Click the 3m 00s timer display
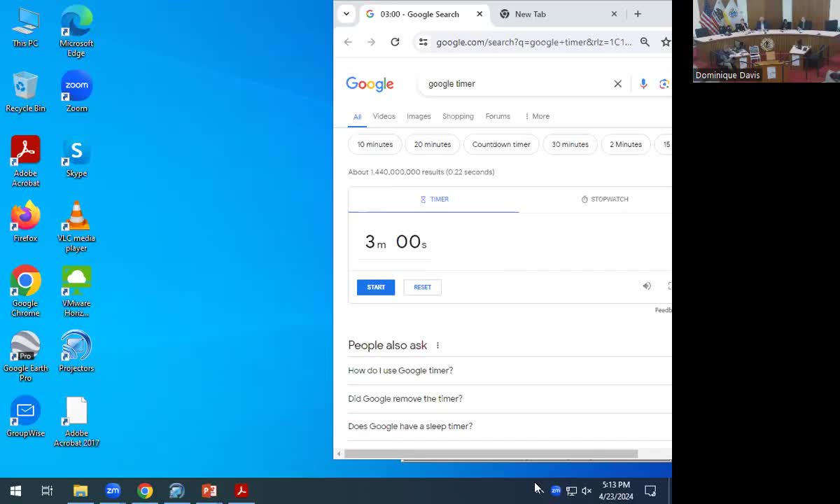Viewport: 840px width, 504px height. pos(395,242)
